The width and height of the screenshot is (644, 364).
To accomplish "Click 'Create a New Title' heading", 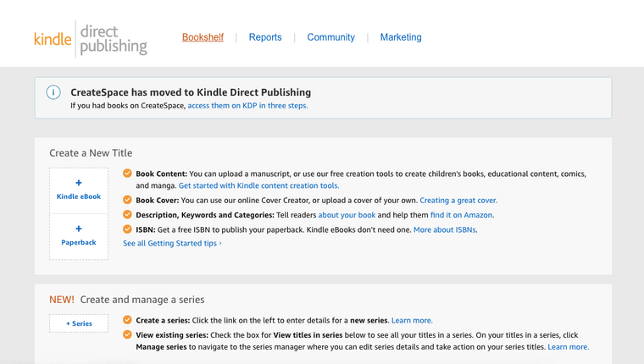I will (91, 153).
